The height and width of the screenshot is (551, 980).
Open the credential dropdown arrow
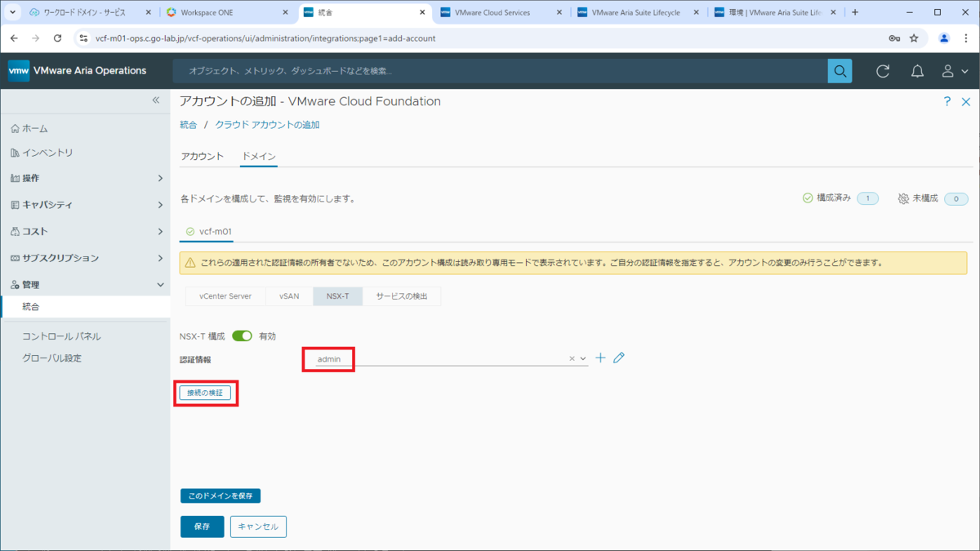click(583, 358)
